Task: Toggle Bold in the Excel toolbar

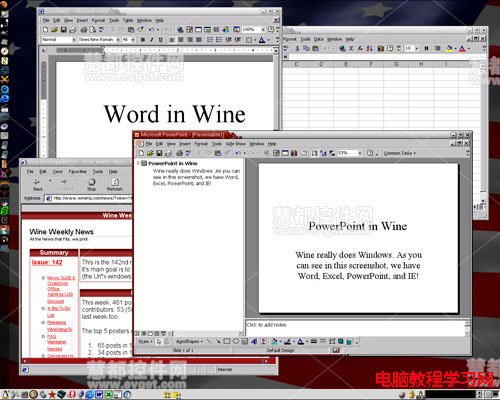Action: click(x=426, y=48)
